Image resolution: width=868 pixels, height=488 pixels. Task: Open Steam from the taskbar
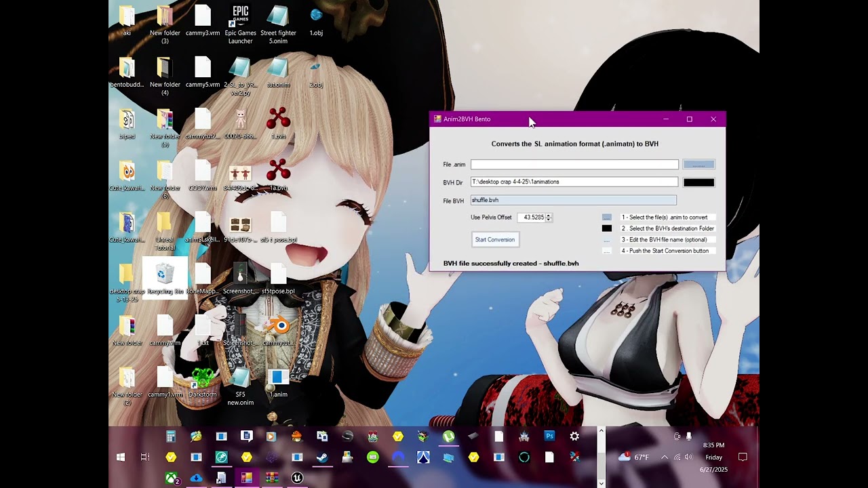[x=322, y=457]
